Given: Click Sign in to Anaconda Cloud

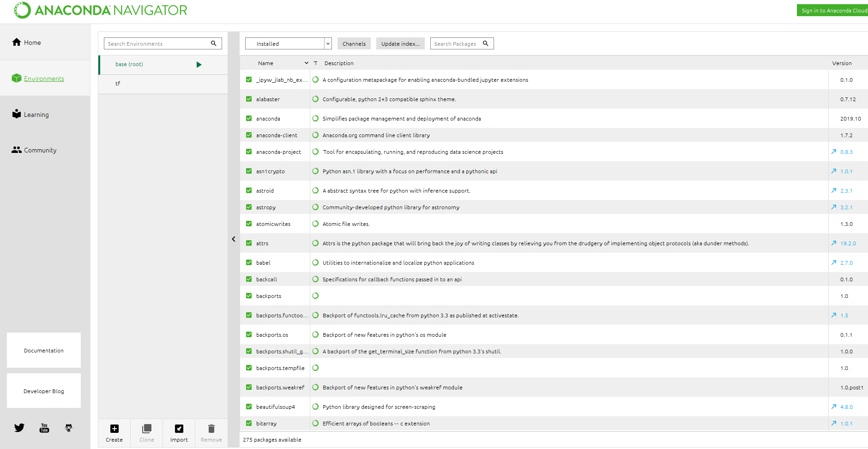Looking at the screenshot, I should point(833,10).
